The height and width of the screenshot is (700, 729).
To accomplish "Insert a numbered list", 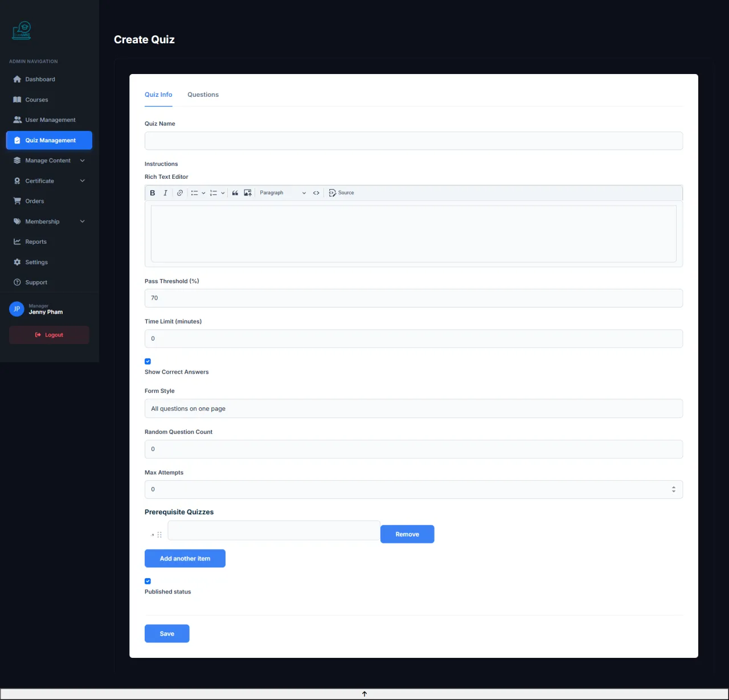I will click(x=214, y=193).
